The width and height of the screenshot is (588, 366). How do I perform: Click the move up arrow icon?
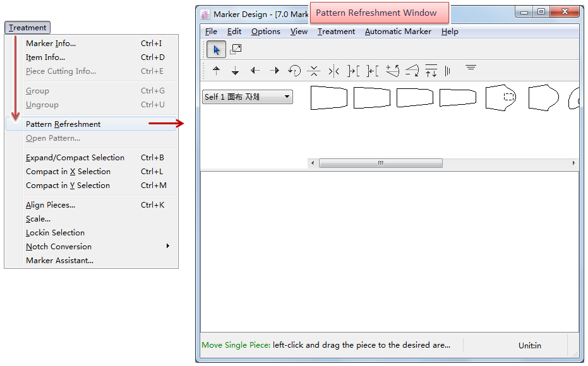click(216, 71)
